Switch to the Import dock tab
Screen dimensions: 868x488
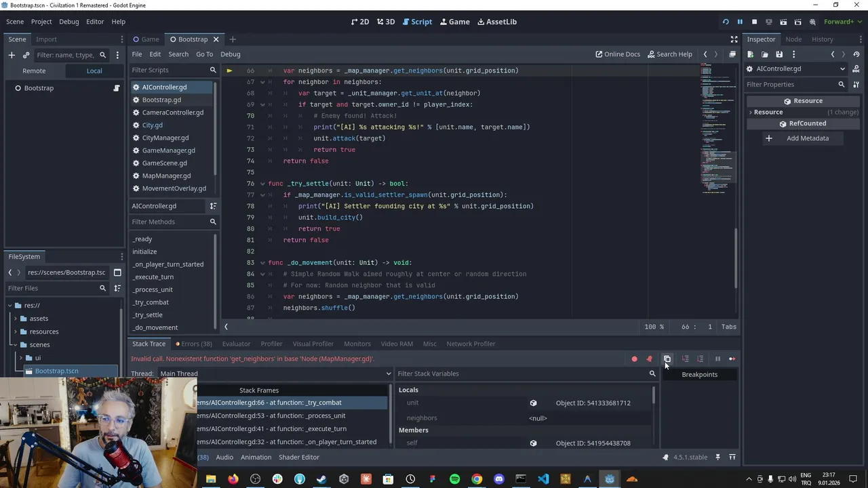coord(46,39)
